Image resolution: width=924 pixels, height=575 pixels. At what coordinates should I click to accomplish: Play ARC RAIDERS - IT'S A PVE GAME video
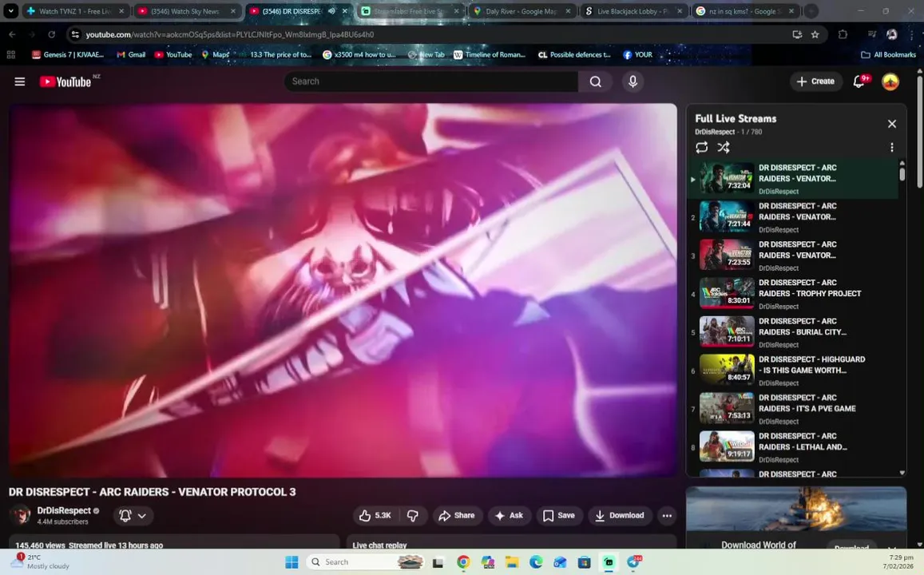[x=793, y=409]
